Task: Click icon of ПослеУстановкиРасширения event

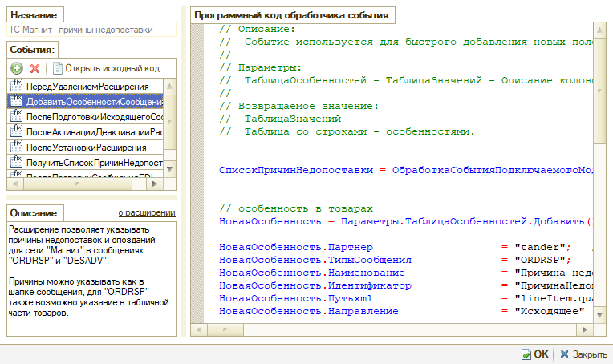Action: click(15, 148)
